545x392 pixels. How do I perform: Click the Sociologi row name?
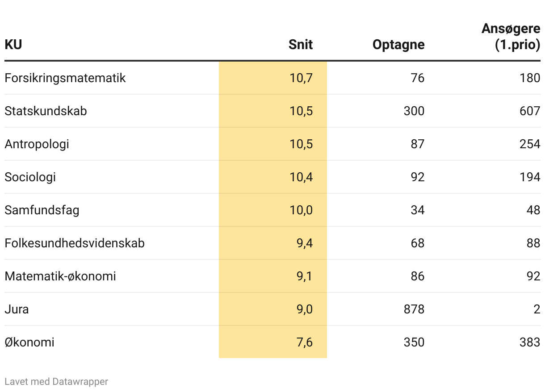[x=30, y=177]
